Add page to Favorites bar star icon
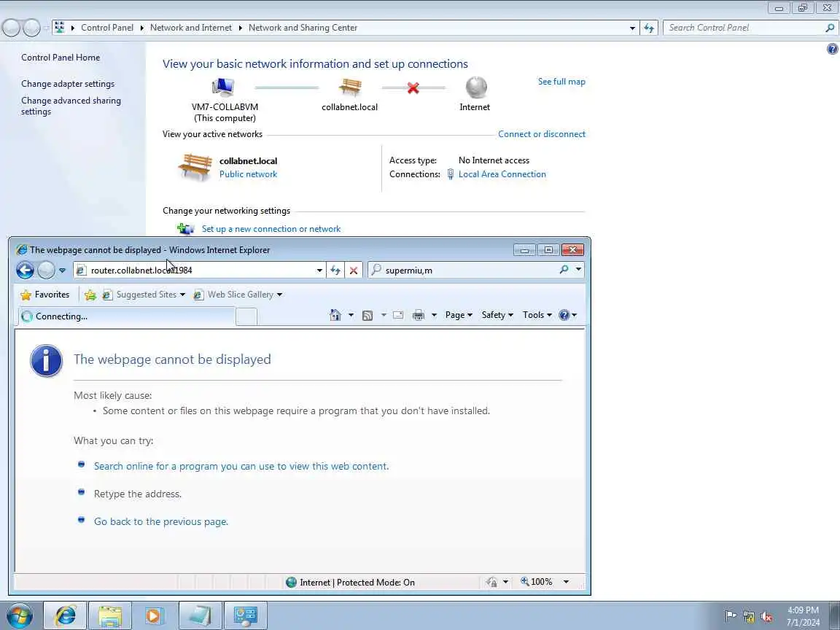 90,295
